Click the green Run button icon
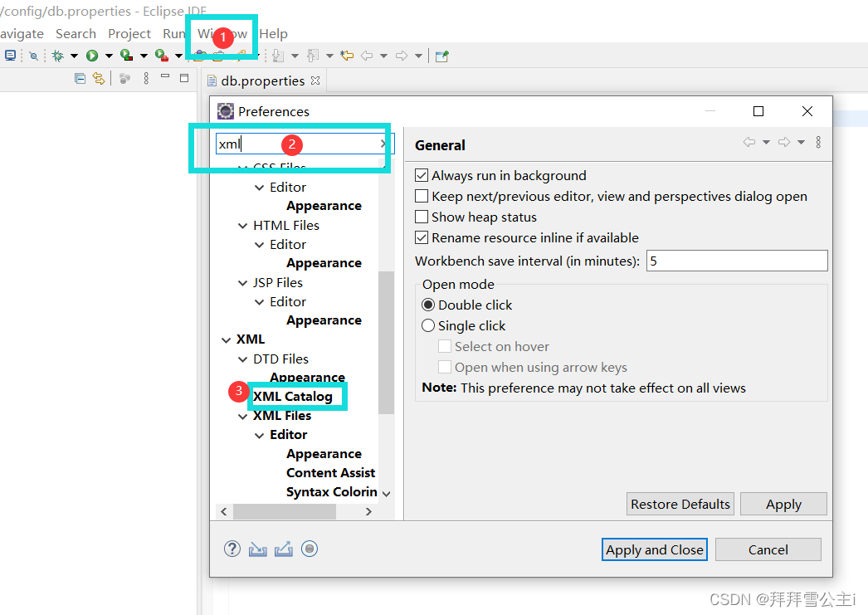This screenshot has height=615, width=868. [x=92, y=56]
